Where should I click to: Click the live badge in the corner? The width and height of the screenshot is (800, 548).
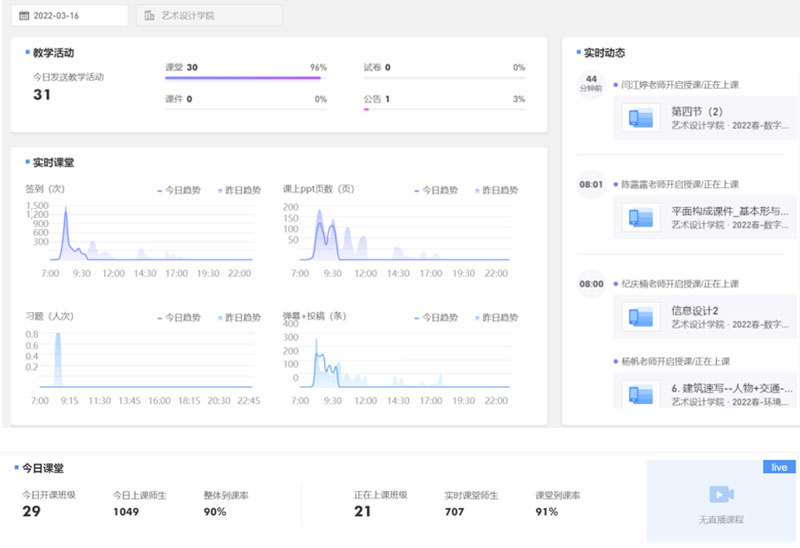pos(779,467)
